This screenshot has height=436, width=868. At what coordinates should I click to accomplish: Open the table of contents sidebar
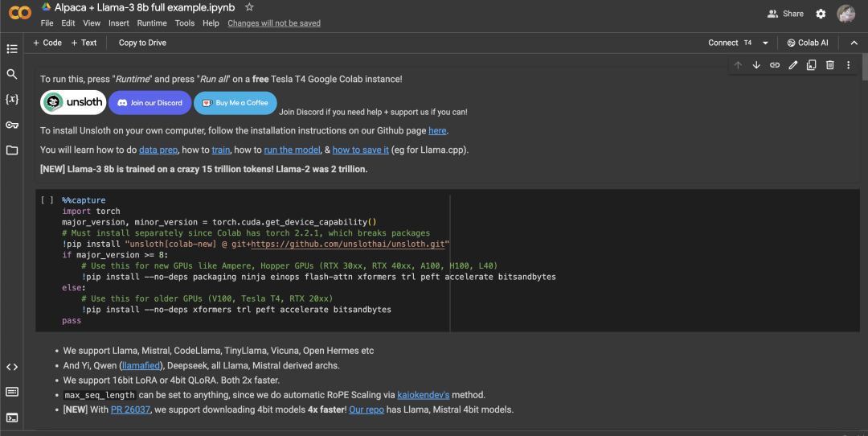point(11,49)
